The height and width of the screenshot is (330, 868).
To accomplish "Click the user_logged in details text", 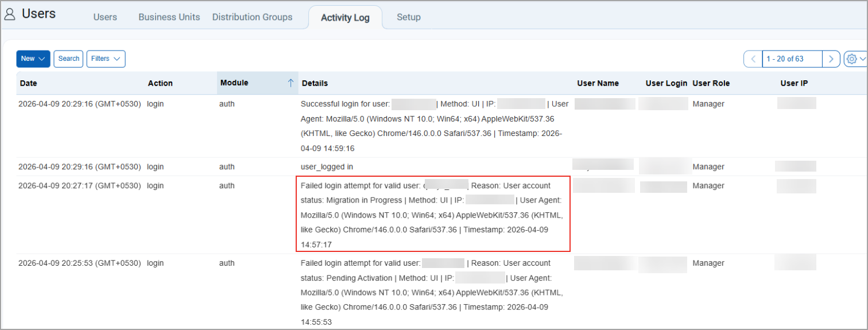I will [x=327, y=167].
